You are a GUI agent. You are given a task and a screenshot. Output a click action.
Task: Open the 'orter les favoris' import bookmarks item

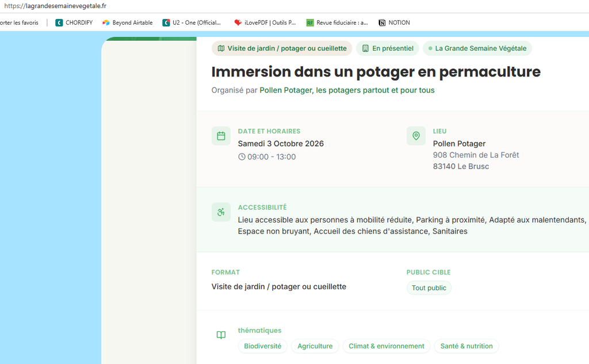pyautogui.click(x=19, y=22)
